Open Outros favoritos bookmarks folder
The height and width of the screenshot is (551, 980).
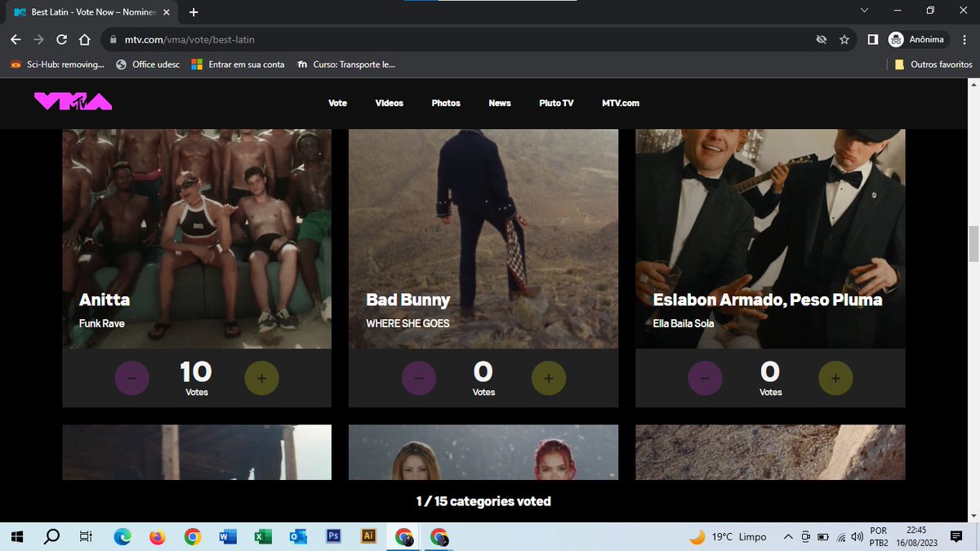pyautogui.click(x=933, y=64)
